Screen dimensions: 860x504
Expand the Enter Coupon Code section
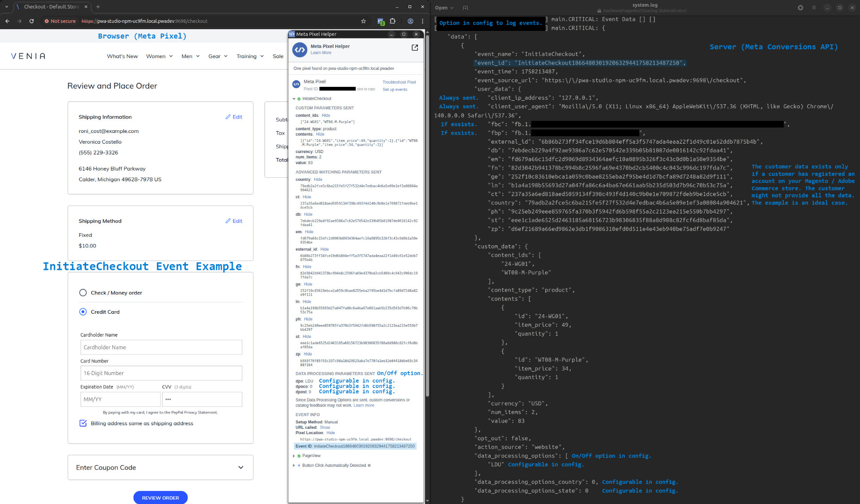click(x=160, y=467)
